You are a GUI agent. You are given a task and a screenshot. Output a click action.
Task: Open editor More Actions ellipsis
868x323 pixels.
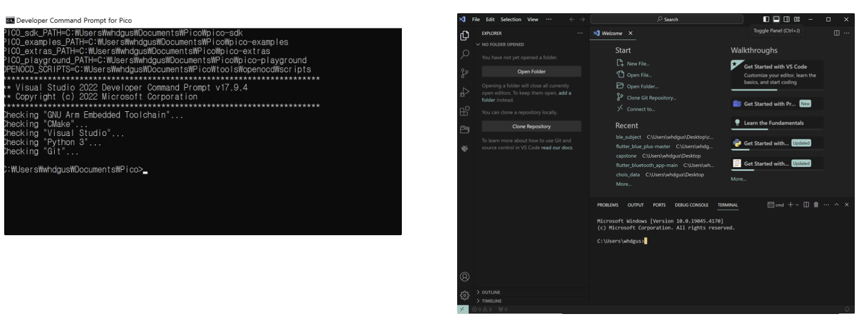[846, 33]
